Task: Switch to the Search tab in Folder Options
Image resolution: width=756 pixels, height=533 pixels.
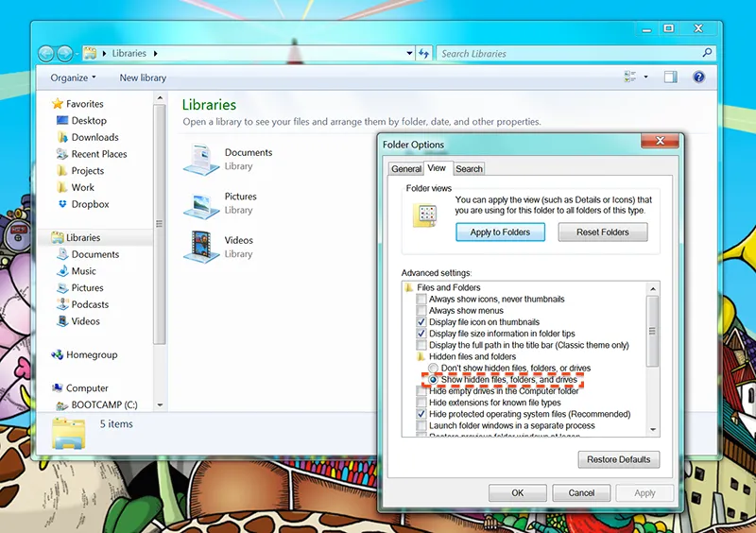Action: 469,169
